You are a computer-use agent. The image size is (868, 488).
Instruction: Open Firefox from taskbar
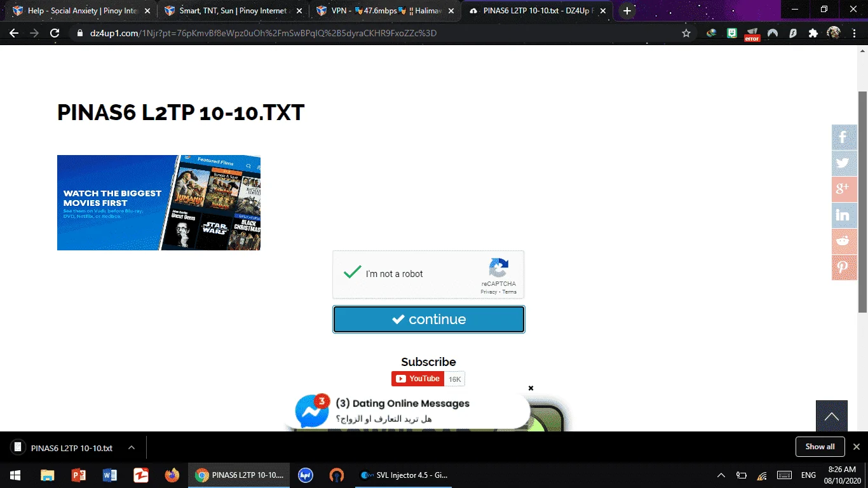click(x=172, y=475)
